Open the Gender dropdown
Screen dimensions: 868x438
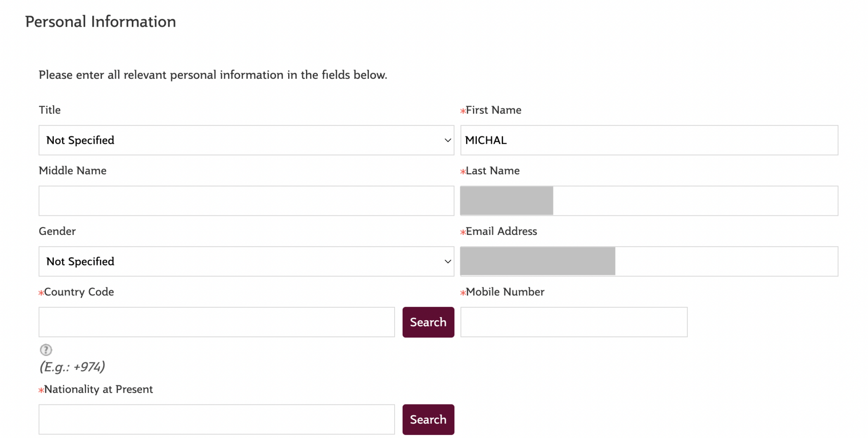click(246, 261)
